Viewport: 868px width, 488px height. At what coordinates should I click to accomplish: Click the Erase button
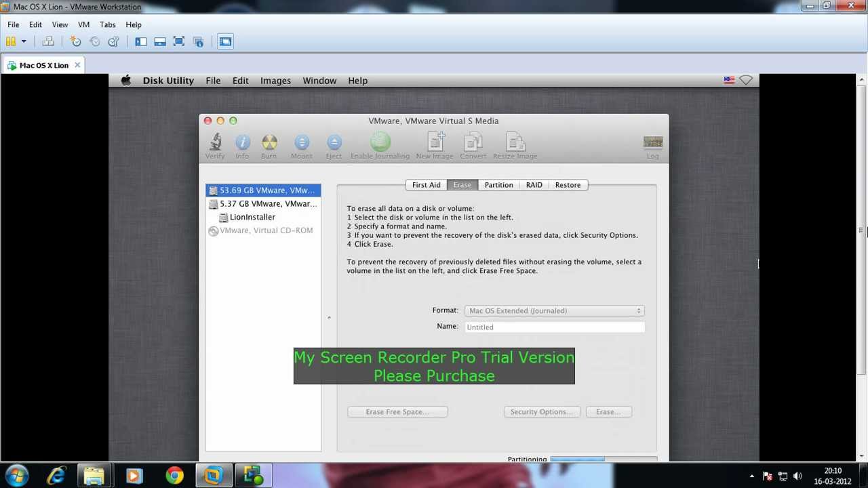click(608, 411)
